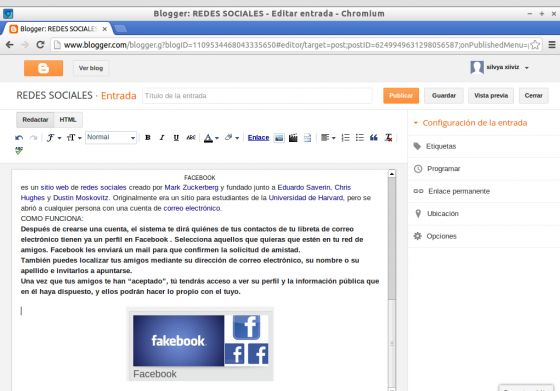Run the spell check tool
Viewport: 560px width, 391px height.
click(x=19, y=151)
